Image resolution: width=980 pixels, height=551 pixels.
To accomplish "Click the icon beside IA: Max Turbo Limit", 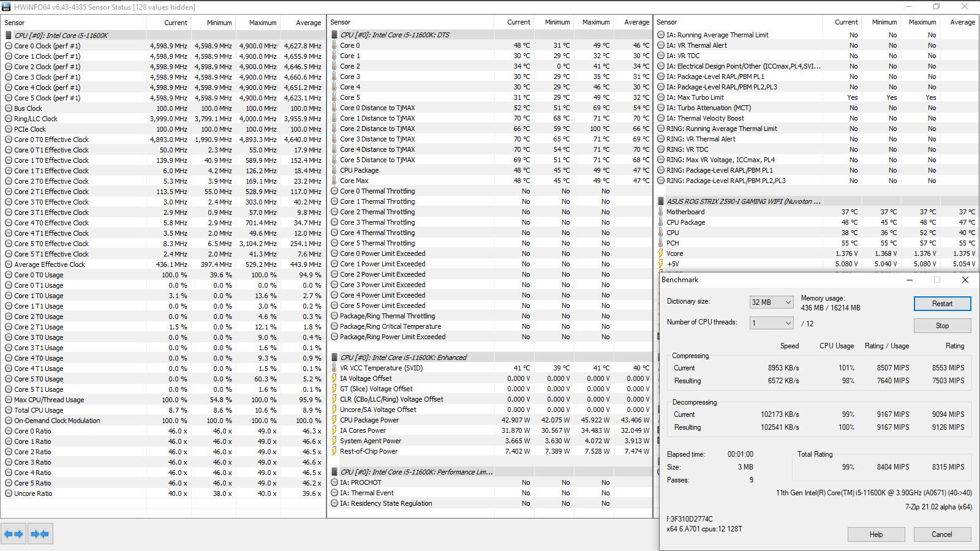I will (x=661, y=97).
